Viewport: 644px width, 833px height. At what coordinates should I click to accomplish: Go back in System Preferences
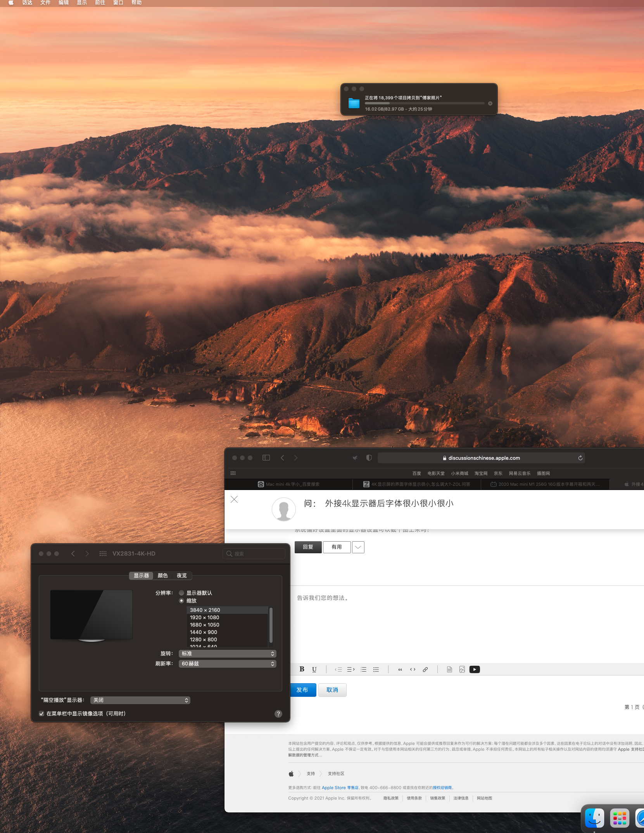click(x=73, y=554)
